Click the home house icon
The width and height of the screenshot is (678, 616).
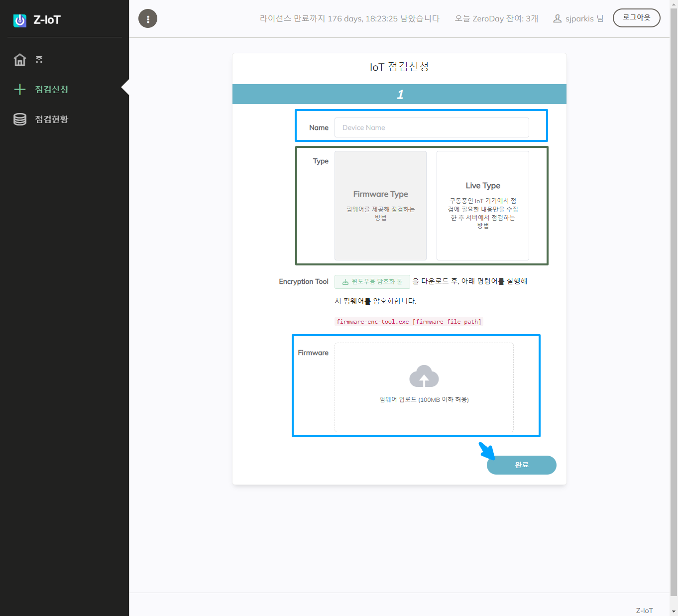click(20, 60)
